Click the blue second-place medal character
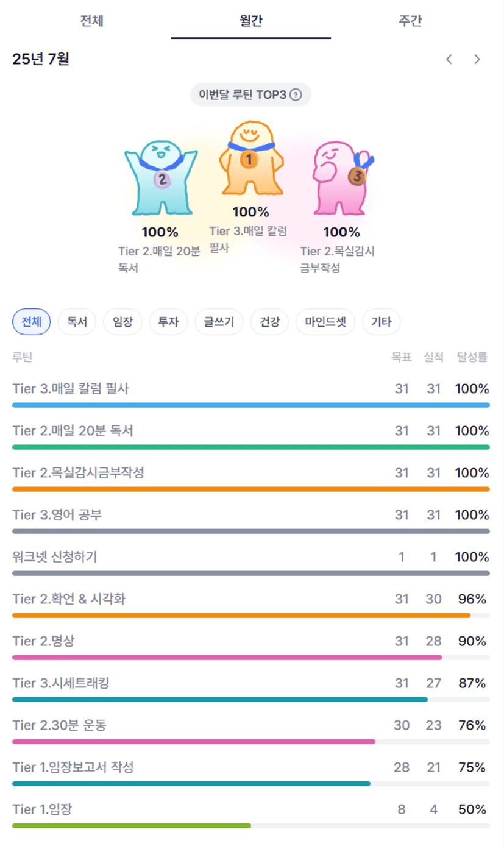The height and width of the screenshot is (849, 504). (161, 178)
